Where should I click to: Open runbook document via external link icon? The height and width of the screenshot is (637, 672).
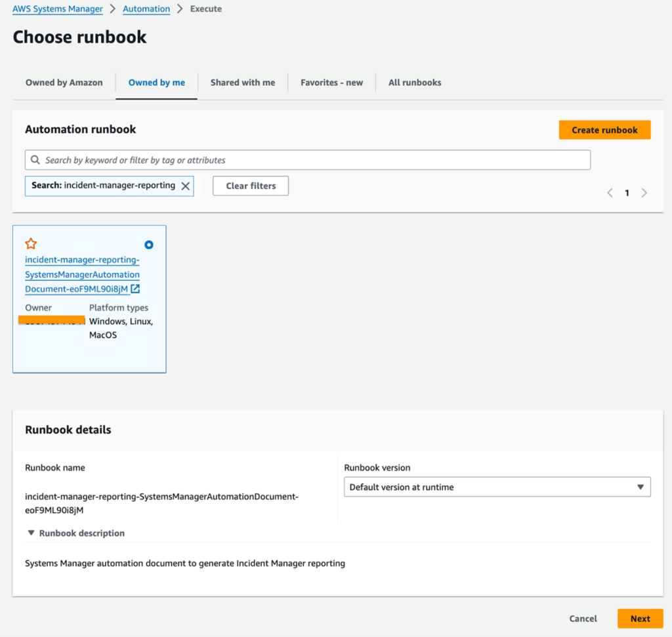tap(135, 289)
